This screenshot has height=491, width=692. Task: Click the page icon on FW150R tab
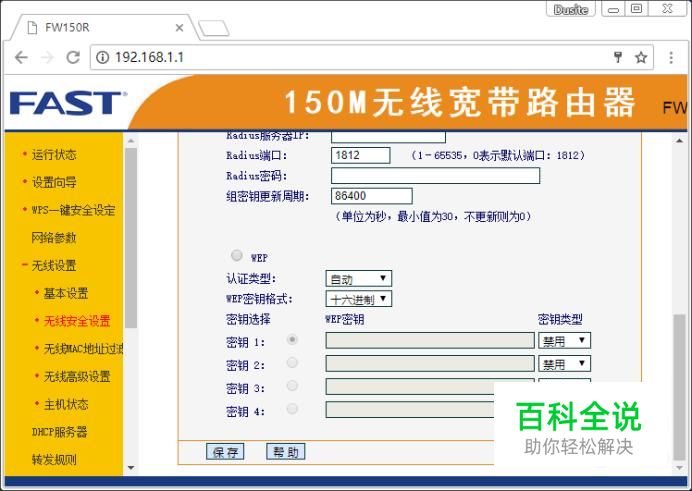click(32, 27)
